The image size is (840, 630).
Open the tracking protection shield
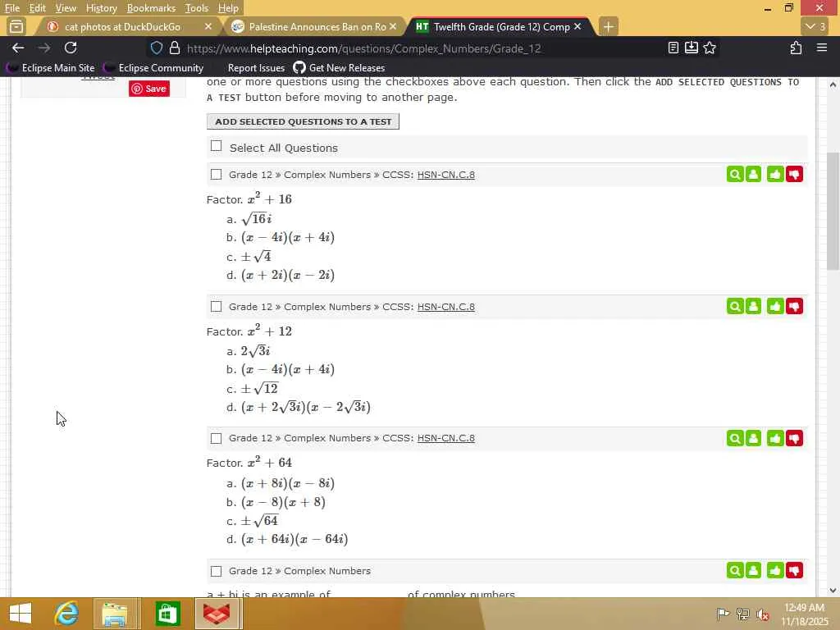coord(157,48)
